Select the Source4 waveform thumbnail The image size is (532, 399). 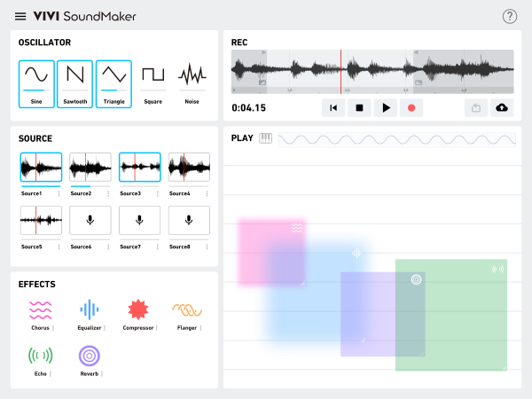(x=189, y=168)
